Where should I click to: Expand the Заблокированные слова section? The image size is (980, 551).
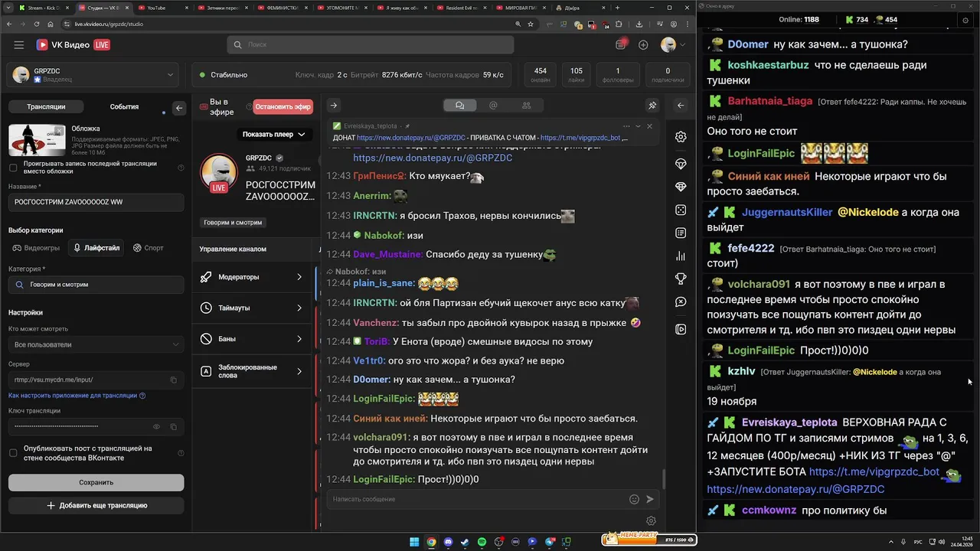(x=252, y=371)
